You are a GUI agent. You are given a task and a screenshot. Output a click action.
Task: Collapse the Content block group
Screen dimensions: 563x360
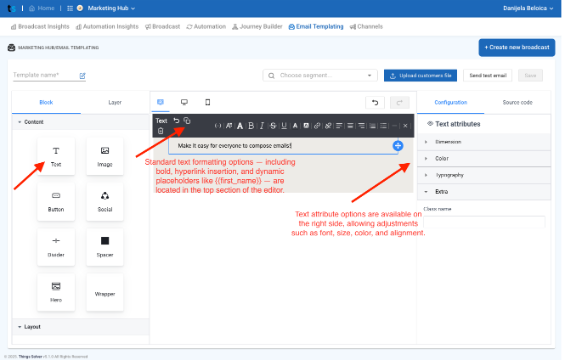[81, 122]
